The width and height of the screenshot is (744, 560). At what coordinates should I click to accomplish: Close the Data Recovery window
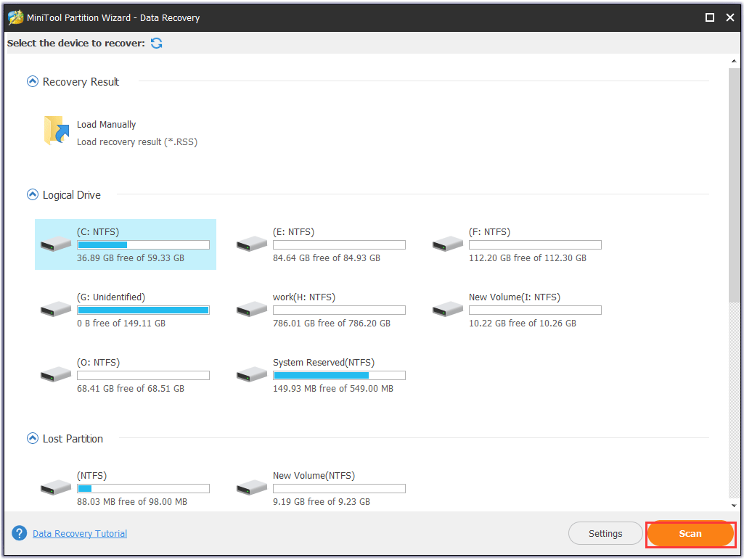coord(730,17)
